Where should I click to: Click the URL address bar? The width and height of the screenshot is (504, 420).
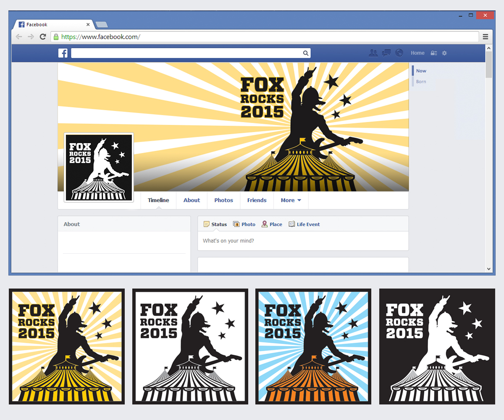[265, 37]
